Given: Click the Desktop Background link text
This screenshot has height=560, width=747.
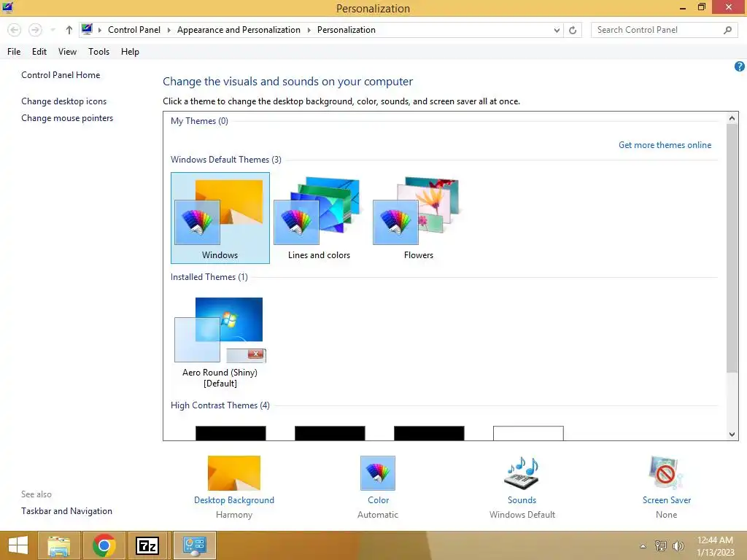Looking at the screenshot, I should [x=234, y=500].
